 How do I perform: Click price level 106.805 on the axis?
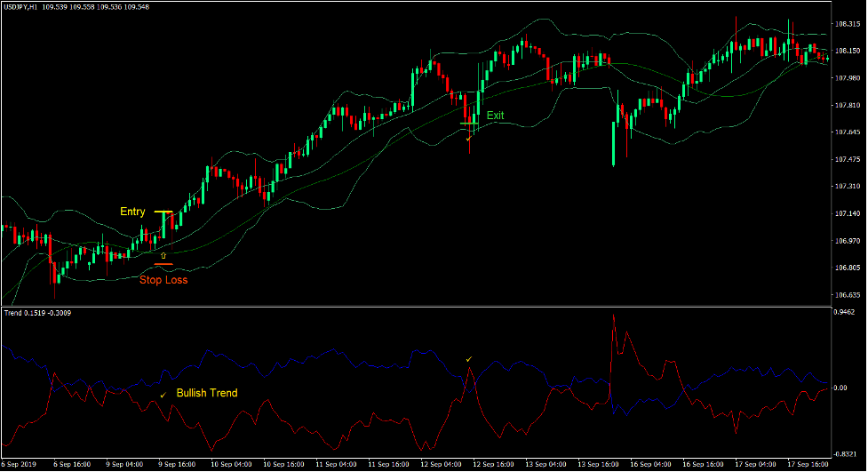(847, 268)
